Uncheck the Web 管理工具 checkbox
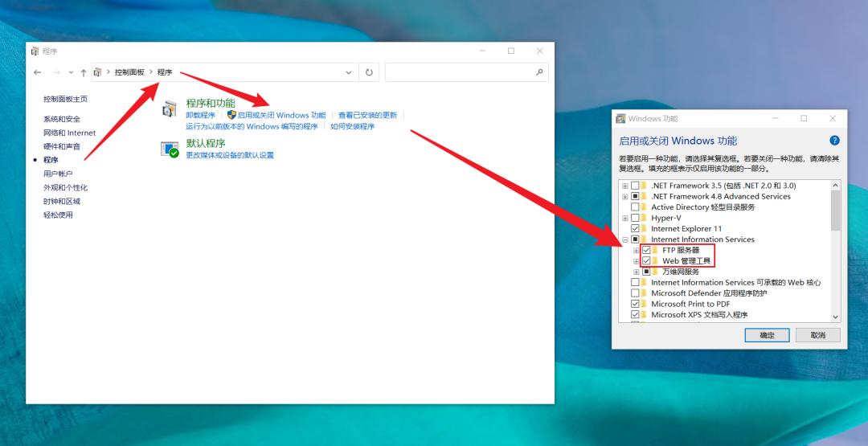The image size is (868, 446). click(x=646, y=260)
